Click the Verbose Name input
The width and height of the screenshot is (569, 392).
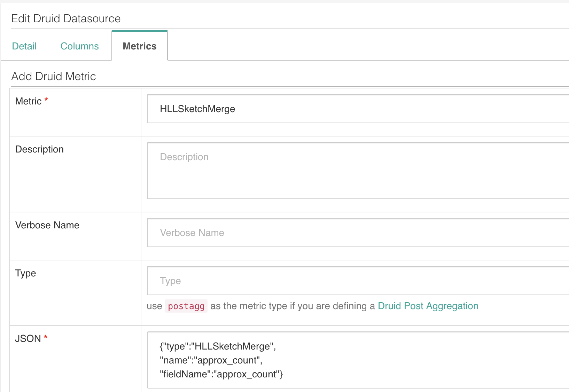pos(348,233)
